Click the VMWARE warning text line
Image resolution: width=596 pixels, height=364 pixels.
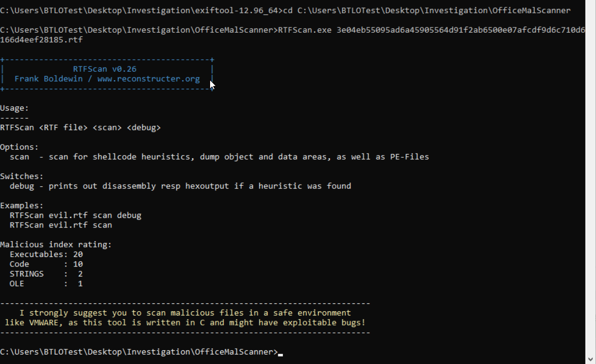pyautogui.click(x=185, y=322)
